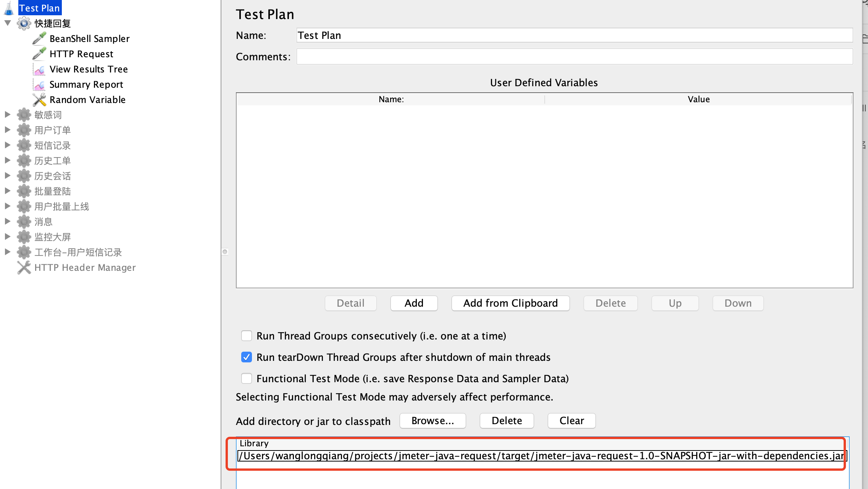Select the 历史会话 tree node
Viewport: 868px width, 489px height.
(52, 176)
